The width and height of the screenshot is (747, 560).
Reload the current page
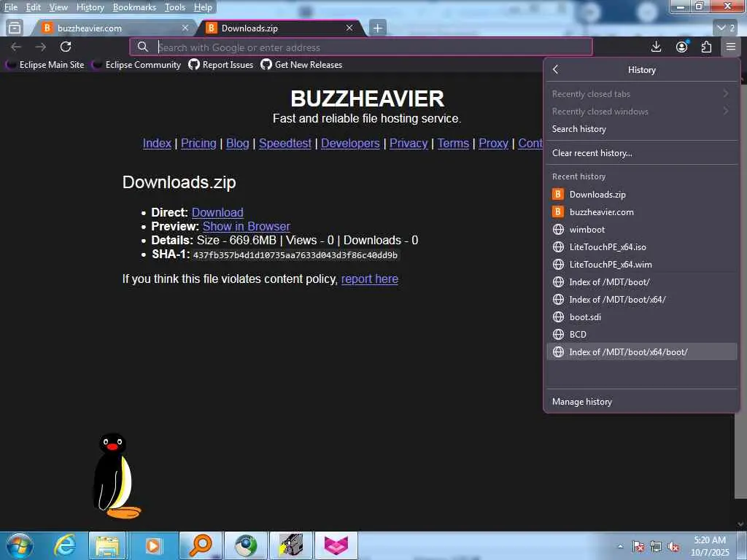[x=66, y=47]
